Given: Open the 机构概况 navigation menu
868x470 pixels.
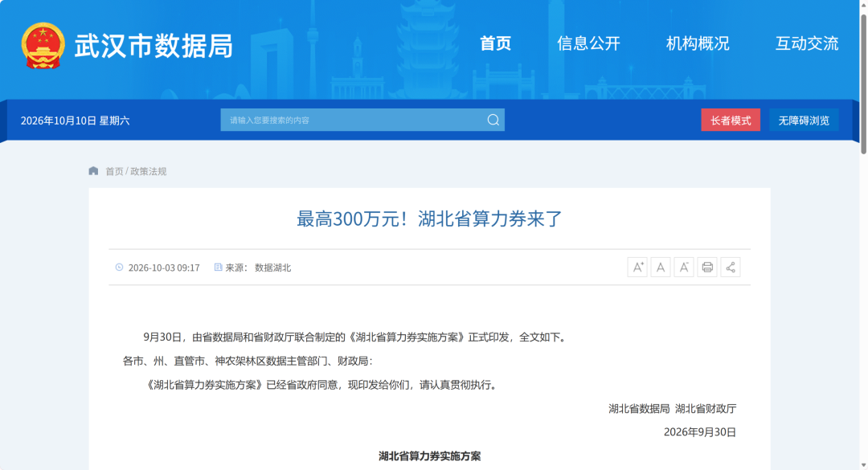Looking at the screenshot, I should tap(698, 43).
